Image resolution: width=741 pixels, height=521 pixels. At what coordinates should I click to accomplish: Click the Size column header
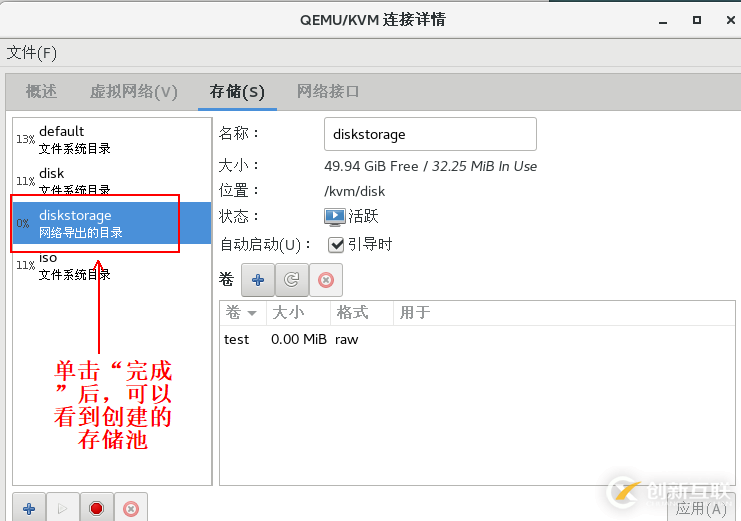click(x=290, y=313)
